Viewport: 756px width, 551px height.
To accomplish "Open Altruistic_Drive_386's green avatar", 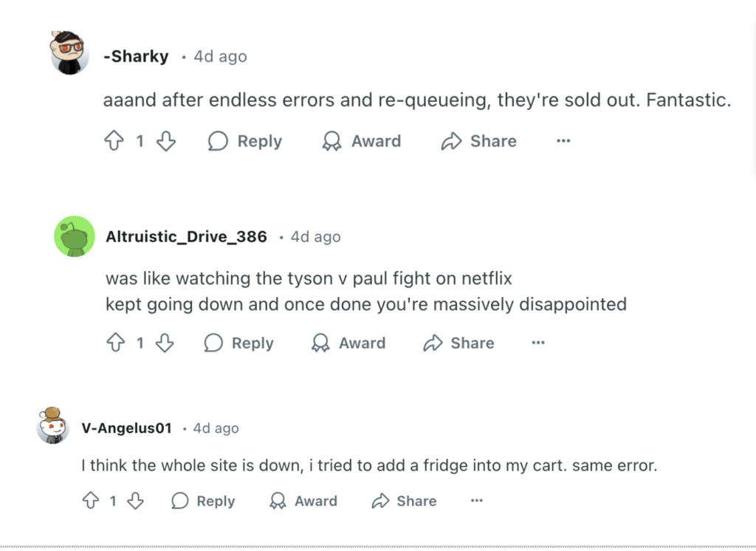I will 75,236.
